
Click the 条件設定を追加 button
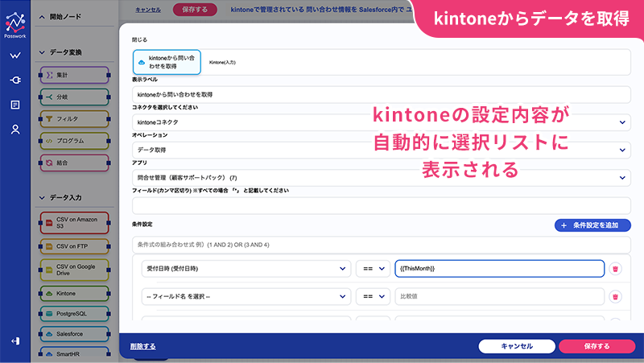point(592,225)
